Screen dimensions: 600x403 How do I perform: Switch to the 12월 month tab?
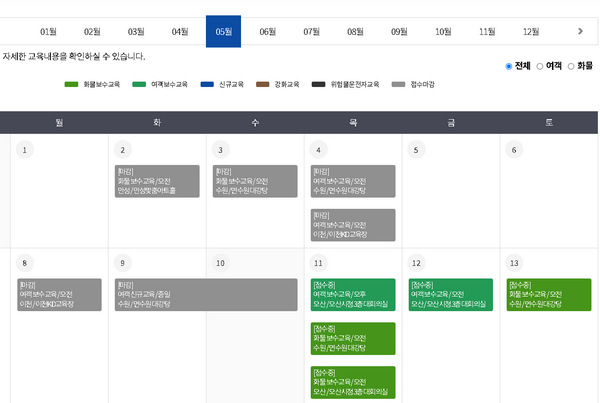pyautogui.click(x=531, y=32)
